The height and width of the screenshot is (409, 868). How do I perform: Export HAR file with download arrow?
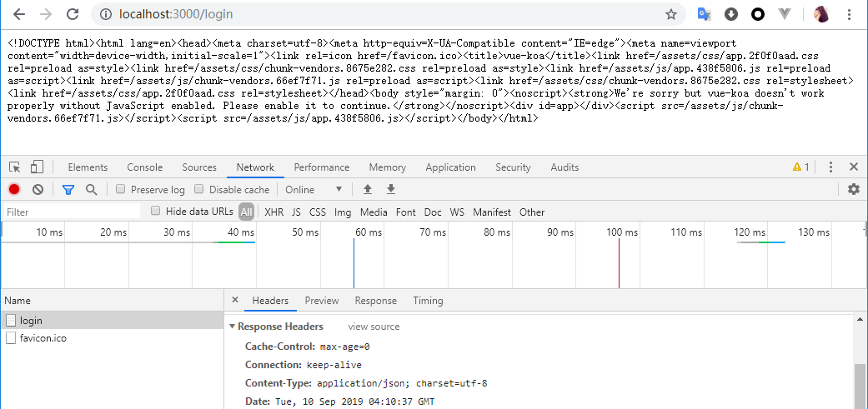391,190
